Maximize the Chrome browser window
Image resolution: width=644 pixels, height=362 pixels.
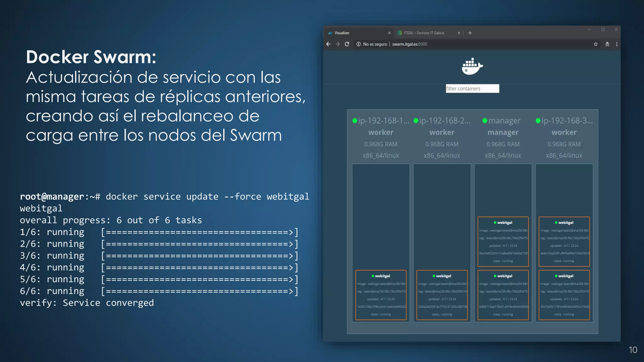(603, 30)
